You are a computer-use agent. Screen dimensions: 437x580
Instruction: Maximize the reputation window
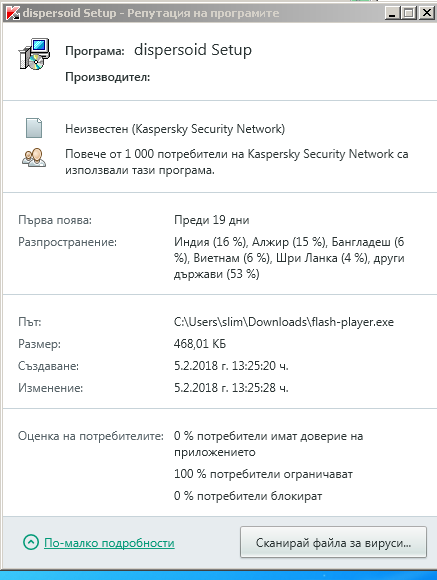coord(409,13)
